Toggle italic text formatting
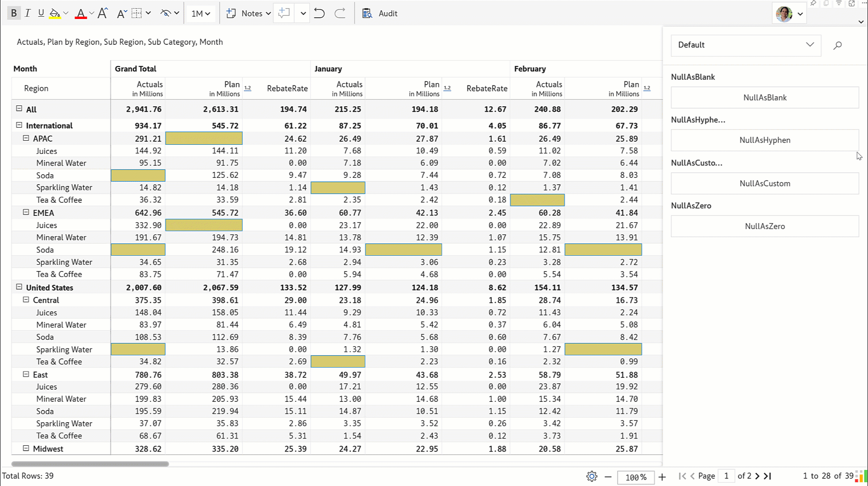The height and width of the screenshot is (486, 868). tap(28, 13)
